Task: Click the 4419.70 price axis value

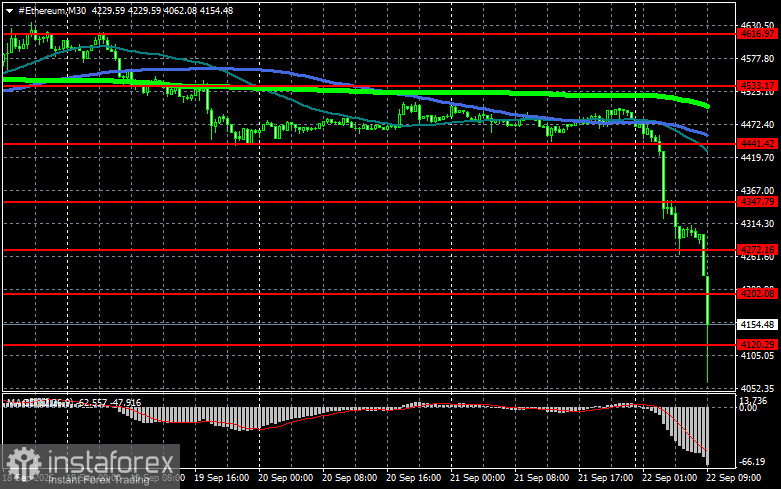Action: point(757,157)
